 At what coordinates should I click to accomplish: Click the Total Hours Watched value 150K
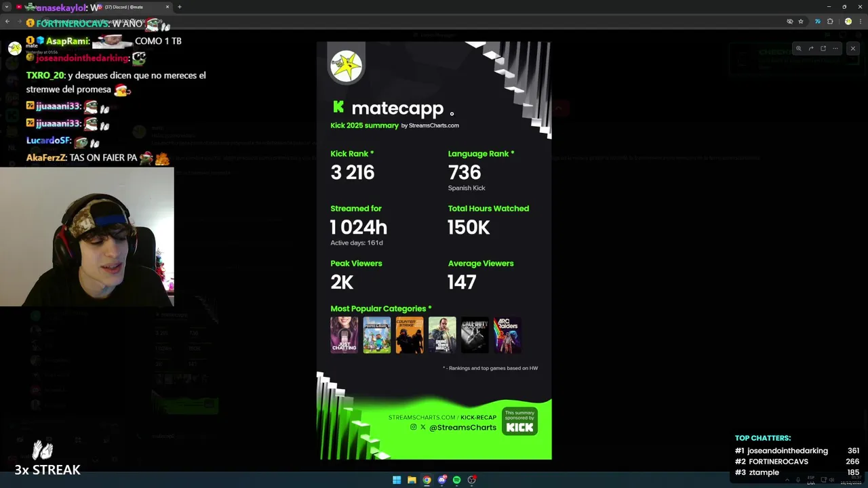pos(469,227)
